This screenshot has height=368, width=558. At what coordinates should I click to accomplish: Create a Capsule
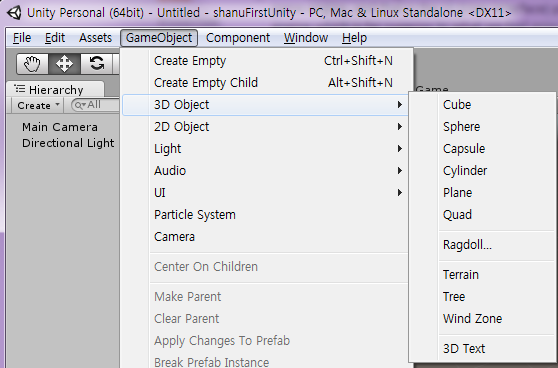483,149
